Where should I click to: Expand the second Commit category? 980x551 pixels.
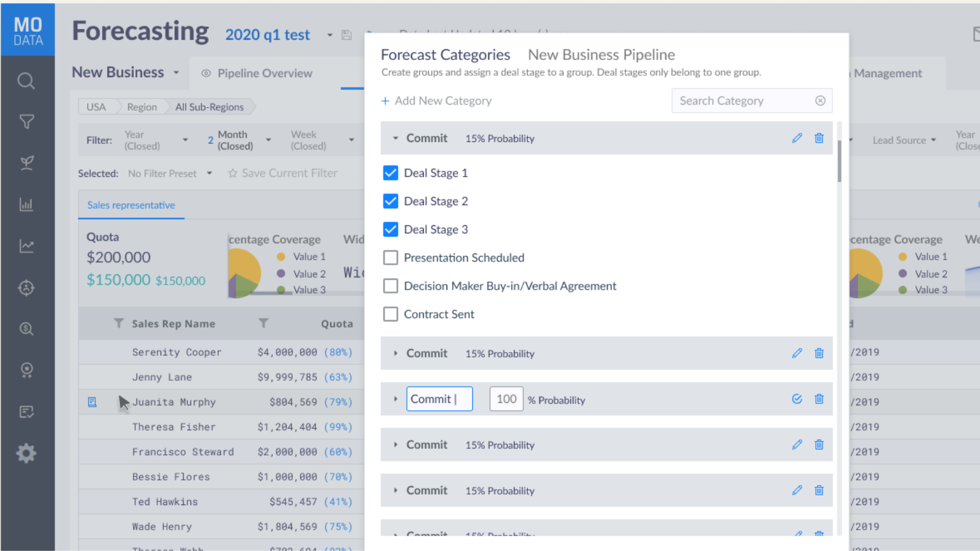point(395,353)
